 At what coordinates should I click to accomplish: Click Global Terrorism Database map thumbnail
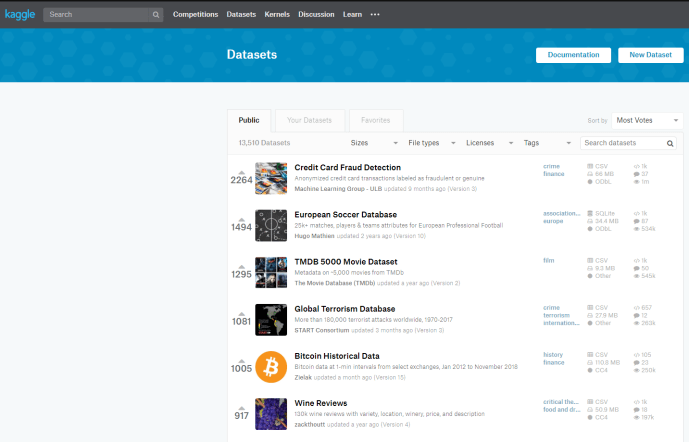[x=271, y=320]
